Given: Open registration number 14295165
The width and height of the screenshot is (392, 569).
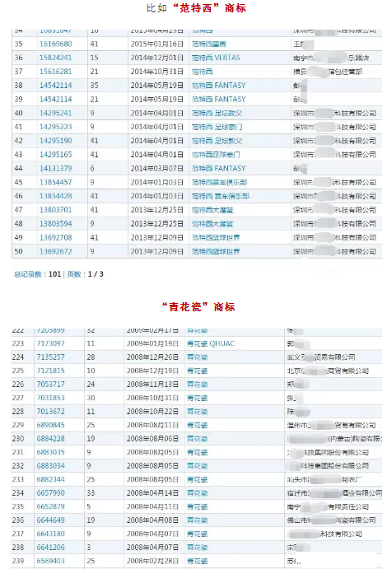Looking at the screenshot, I should tap(55, 155).
